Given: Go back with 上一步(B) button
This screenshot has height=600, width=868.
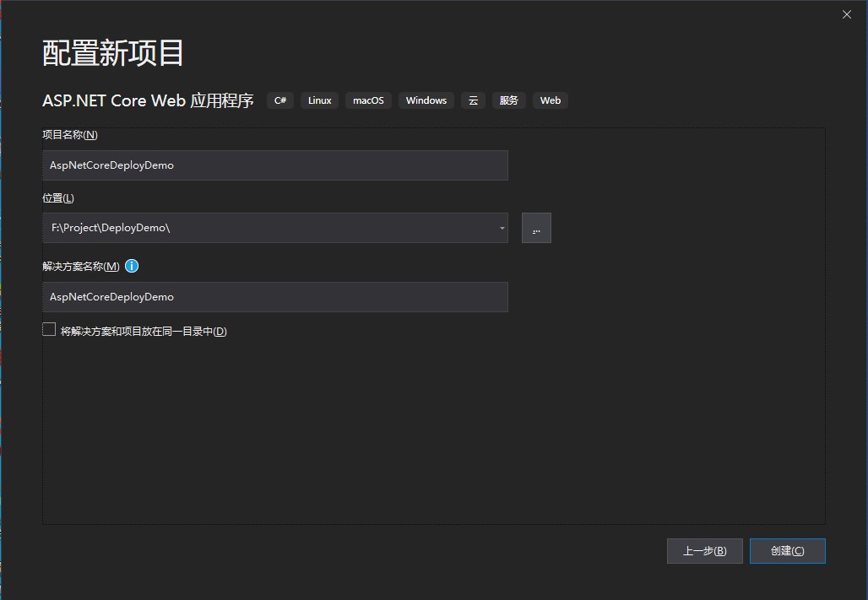Looking at the screenshot, I should click(x=705, y=551).
